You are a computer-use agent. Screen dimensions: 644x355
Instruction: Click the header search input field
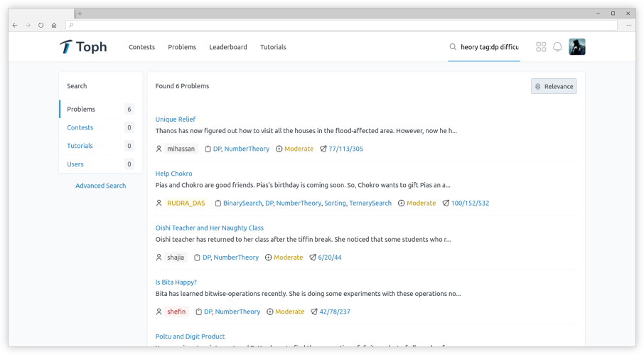pyautogui.click(x=490, y=47)
